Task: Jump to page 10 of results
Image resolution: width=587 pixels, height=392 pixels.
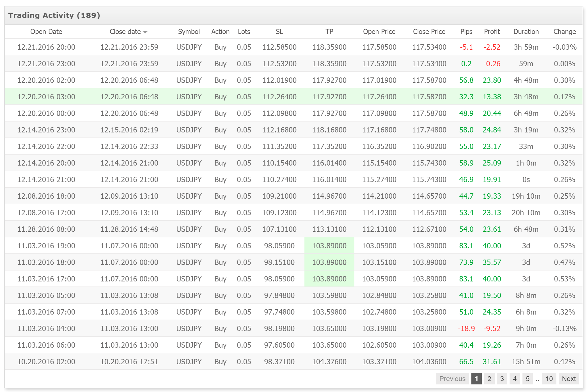Action: [x=549, y=379]
